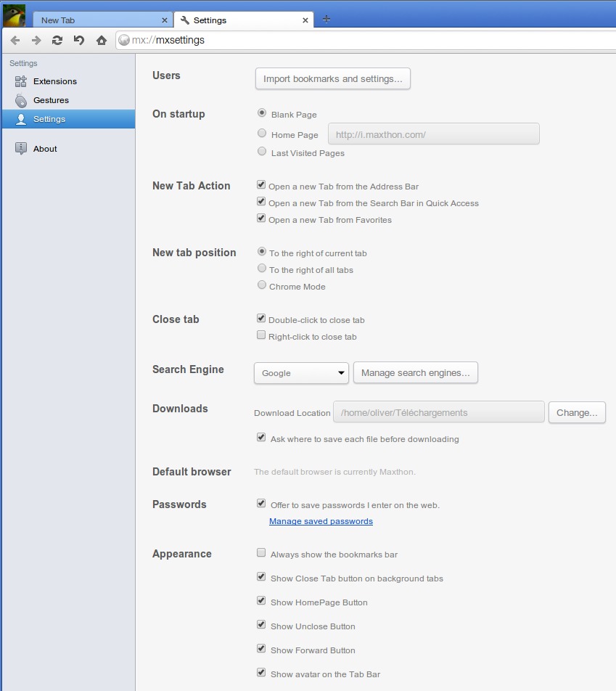Select To the right of all tabs
The image size is (616, 691).
[x=262, y=269]
